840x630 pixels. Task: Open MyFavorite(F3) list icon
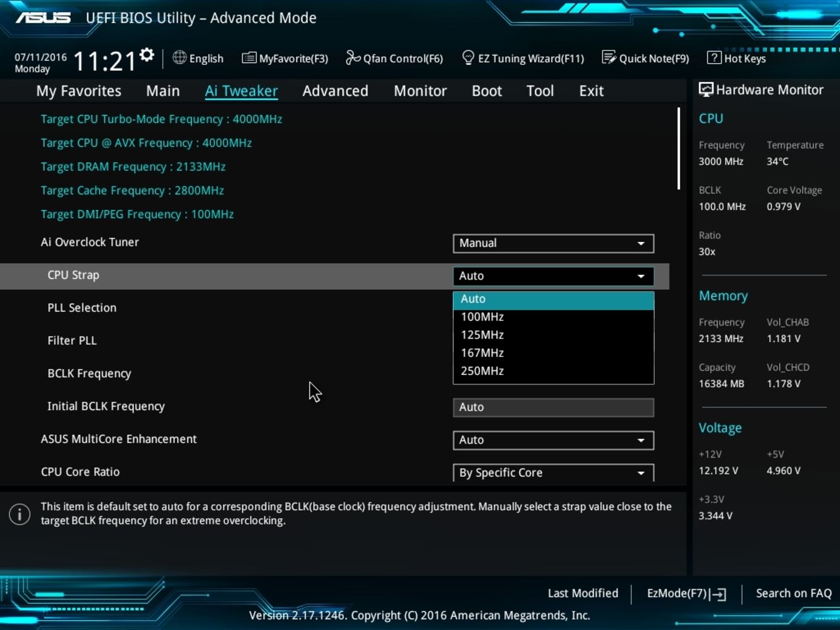pos(249,58)
